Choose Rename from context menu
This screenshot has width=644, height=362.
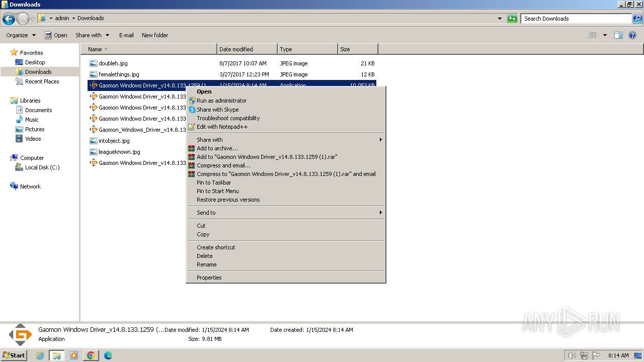(286, 264)
